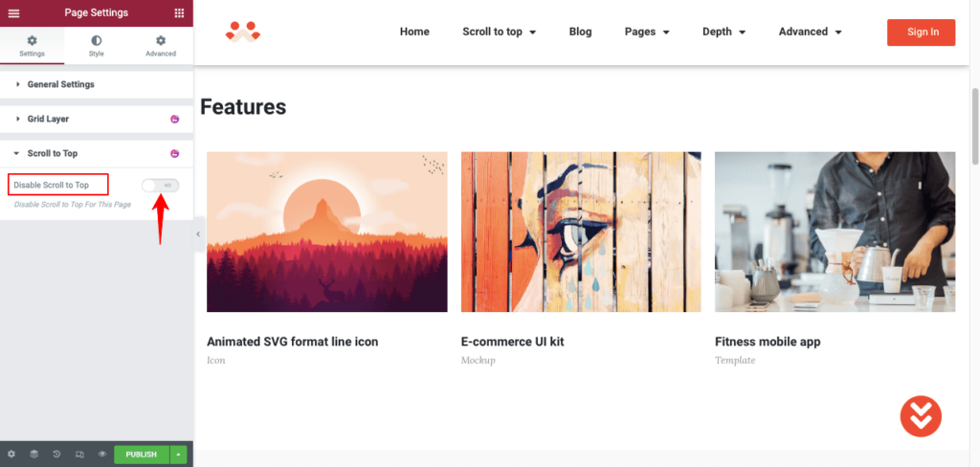The height and width of the screenshot is (467, 980).
Task: Open the Scroll to top nav dropdown
Action: tap(500, 32)
